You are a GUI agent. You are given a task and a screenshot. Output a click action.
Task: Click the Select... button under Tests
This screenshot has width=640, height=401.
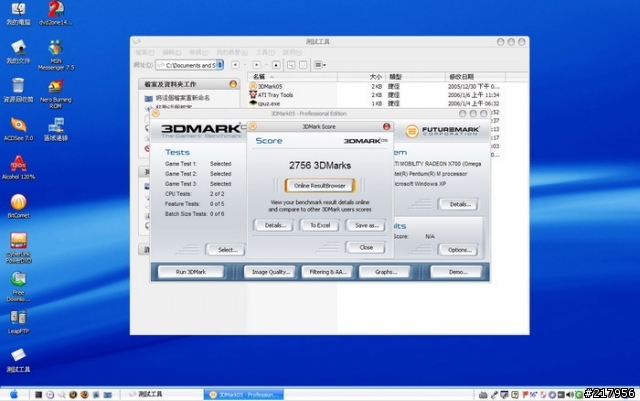[227, 250]
